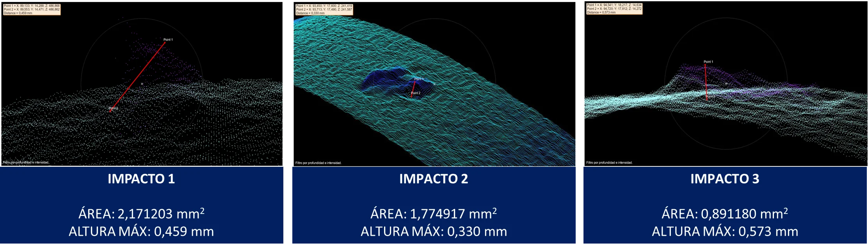Screen dimensions: 868x249
Task: Click the Point 1 label in the Impacto 1 view
Action: (168, 40)
